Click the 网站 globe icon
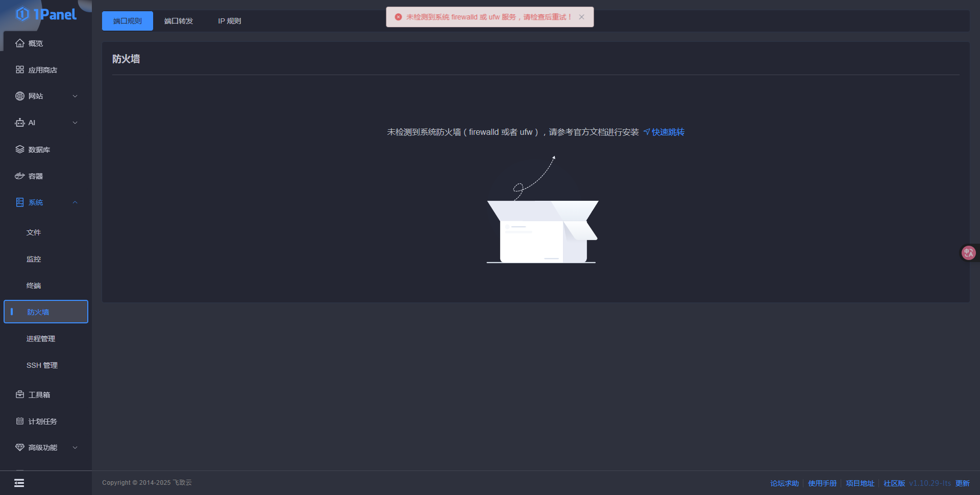980x495 pixels. [20, 96]
